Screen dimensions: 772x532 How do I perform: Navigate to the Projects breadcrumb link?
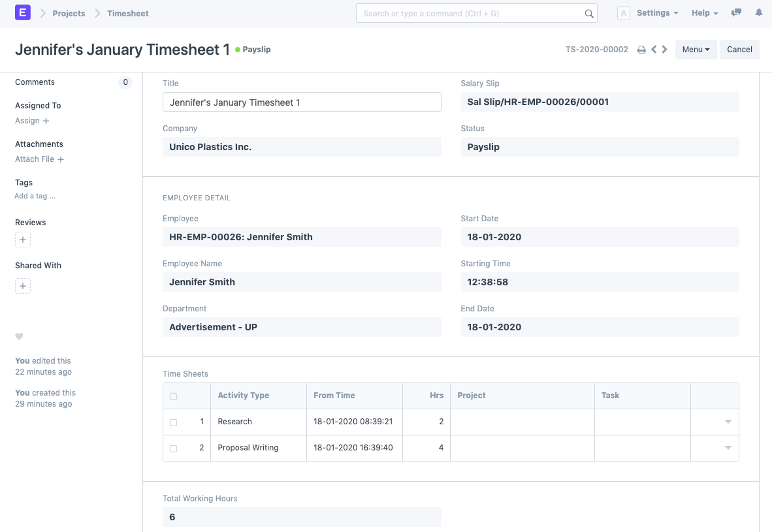click(69, 13)
